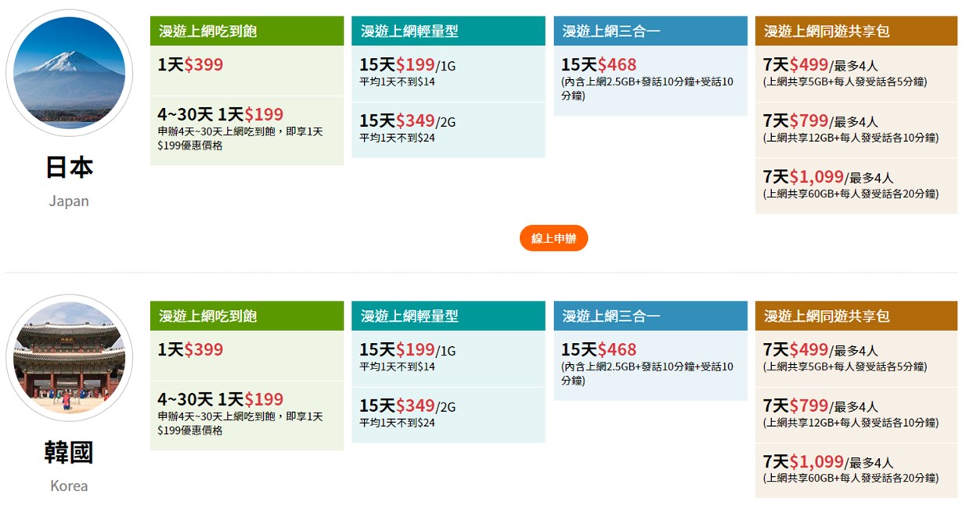Select Japan 漫遊上網吃到飽 header tab
Viewport: 980px width, 509px height.
tap(247, 31)
